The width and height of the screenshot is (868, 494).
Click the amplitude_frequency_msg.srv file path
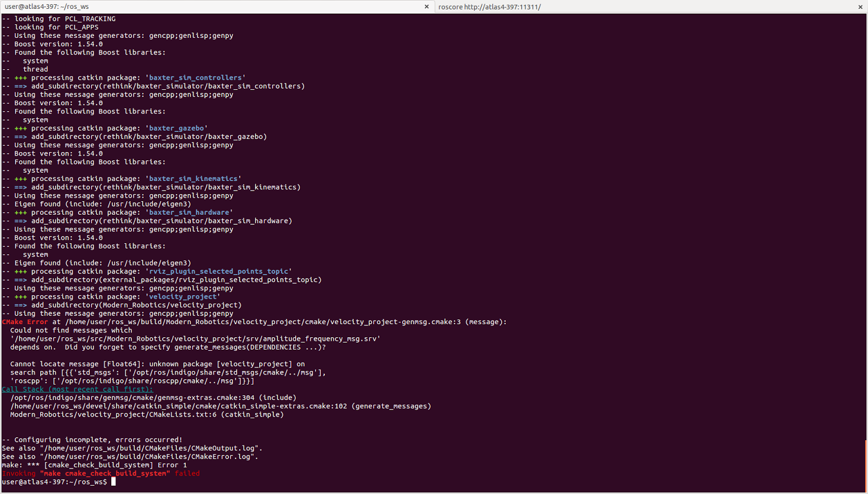[195, 339]
